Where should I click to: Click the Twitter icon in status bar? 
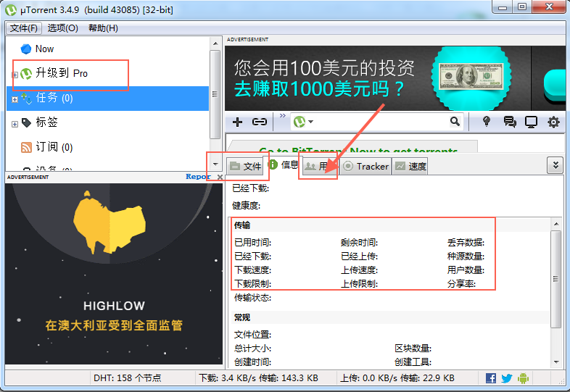pos(507,378)
